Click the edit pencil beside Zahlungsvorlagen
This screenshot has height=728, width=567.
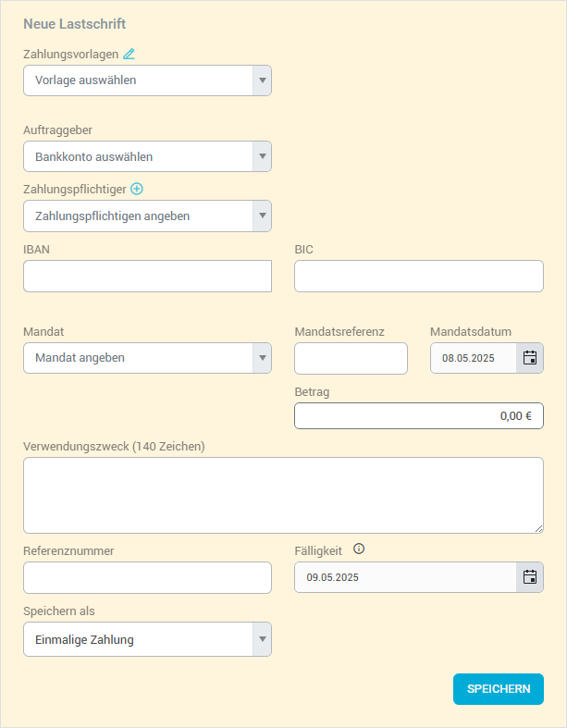tap(129, 54)
